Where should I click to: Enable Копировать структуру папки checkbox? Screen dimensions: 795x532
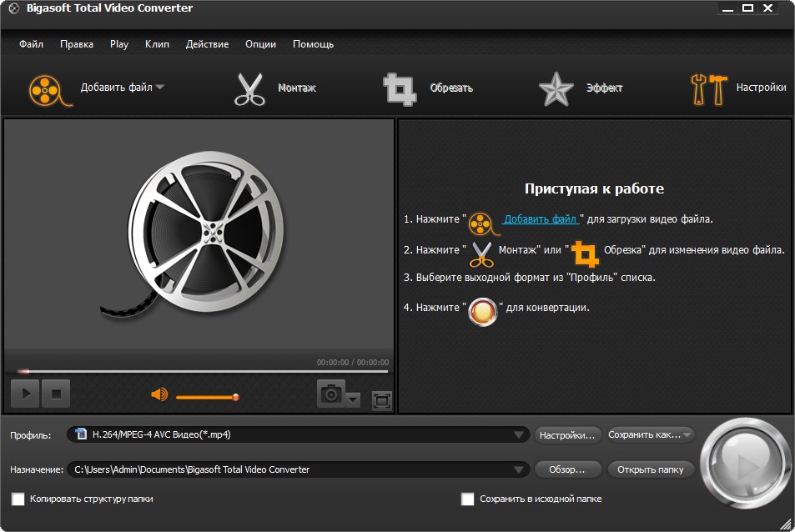18,499
